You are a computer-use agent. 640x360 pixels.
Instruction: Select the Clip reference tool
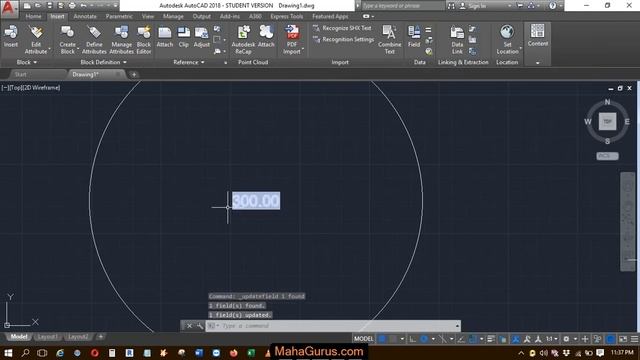click(184, 37)
